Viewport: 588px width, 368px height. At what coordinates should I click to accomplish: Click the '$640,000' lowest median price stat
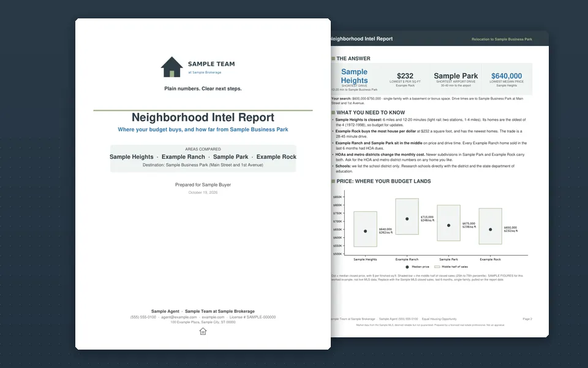click(507, 76)
